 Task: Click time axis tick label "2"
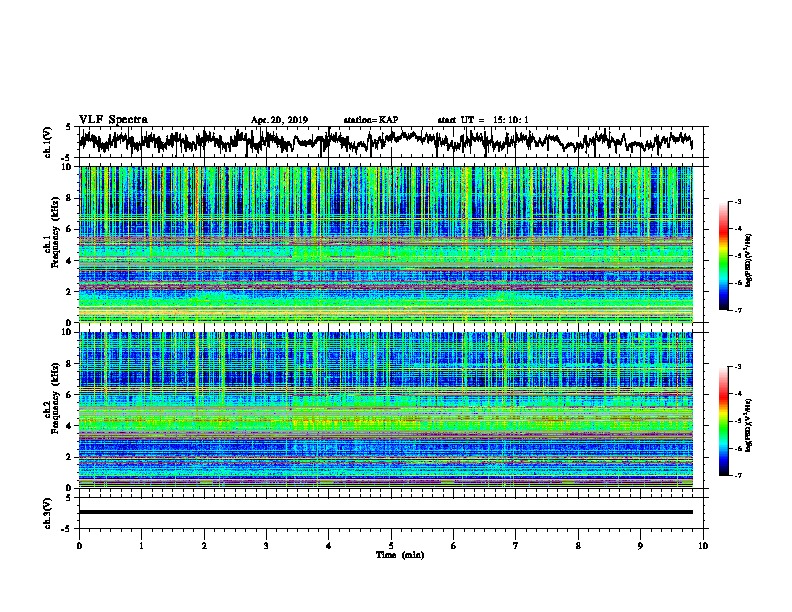coord(204,546)
